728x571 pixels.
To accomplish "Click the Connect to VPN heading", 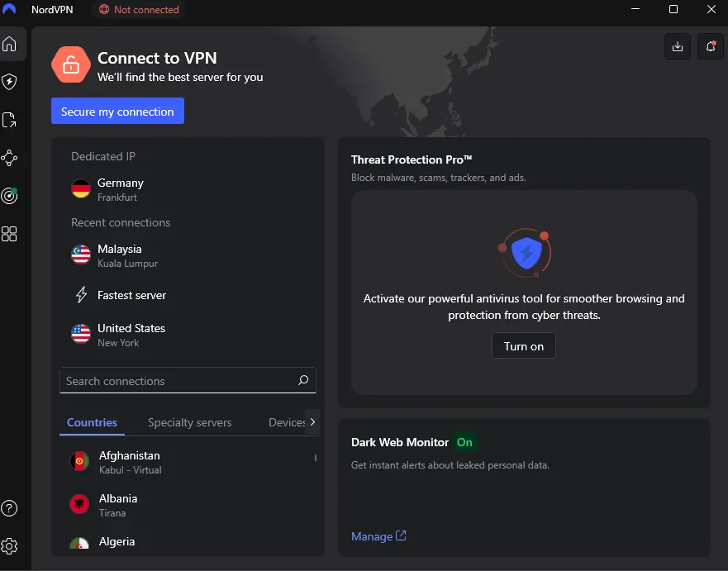I will (x=157, y=58).
